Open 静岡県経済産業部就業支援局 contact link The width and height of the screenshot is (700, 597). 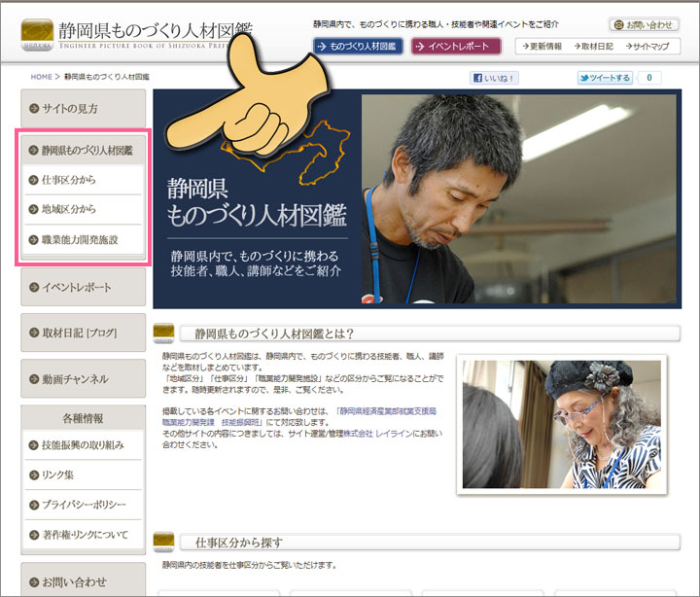click(x=387, y=410)
